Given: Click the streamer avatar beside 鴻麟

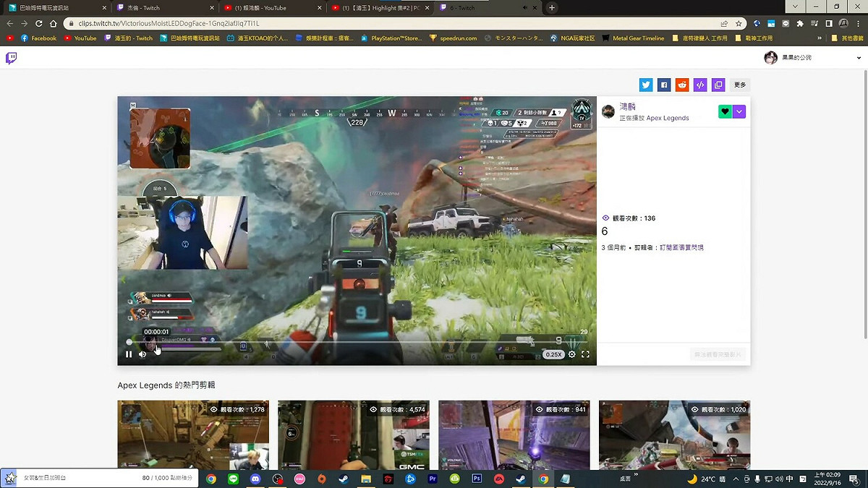Looking at the screenshot, I should 608,111.
